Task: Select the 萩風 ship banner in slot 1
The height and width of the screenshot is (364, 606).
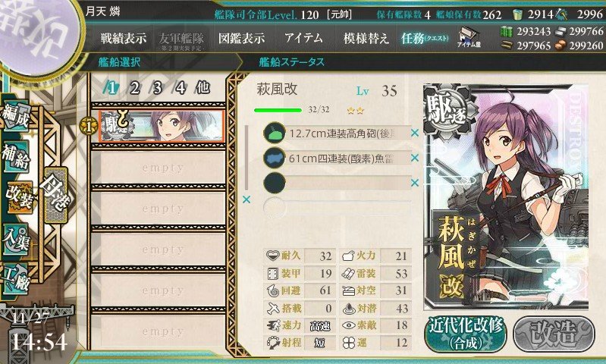Action: tap(162, 126)
